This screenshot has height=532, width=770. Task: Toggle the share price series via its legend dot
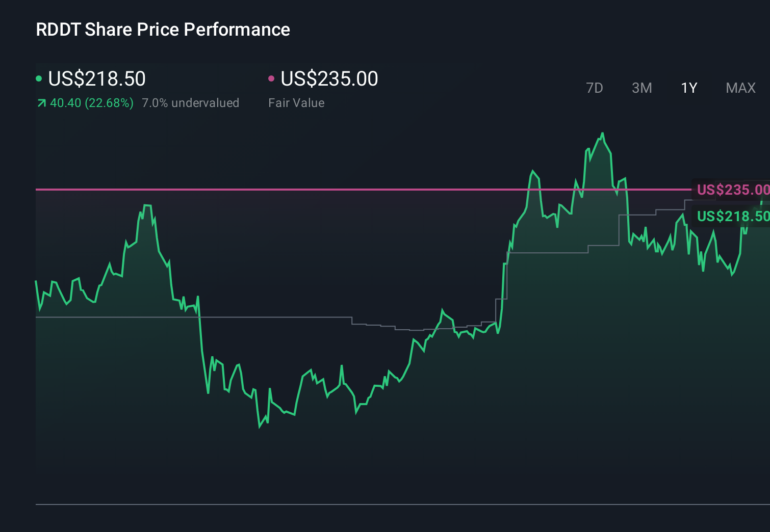click(39, 79)
